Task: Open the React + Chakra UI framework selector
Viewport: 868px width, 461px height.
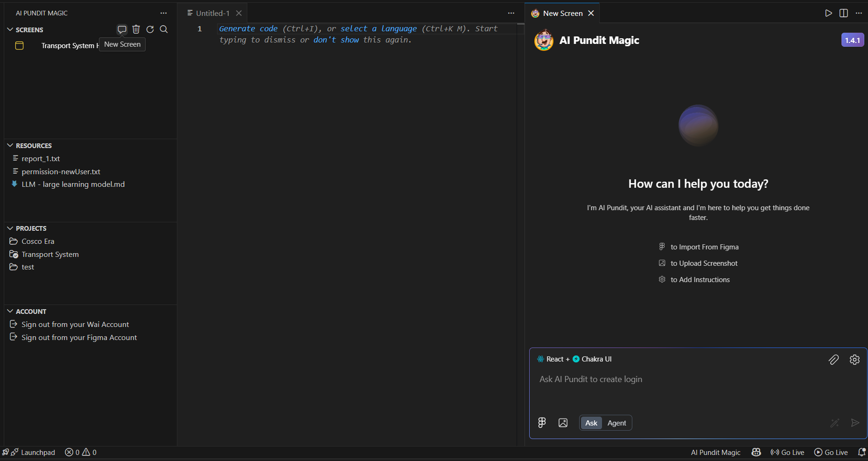Action: (574, 359)
